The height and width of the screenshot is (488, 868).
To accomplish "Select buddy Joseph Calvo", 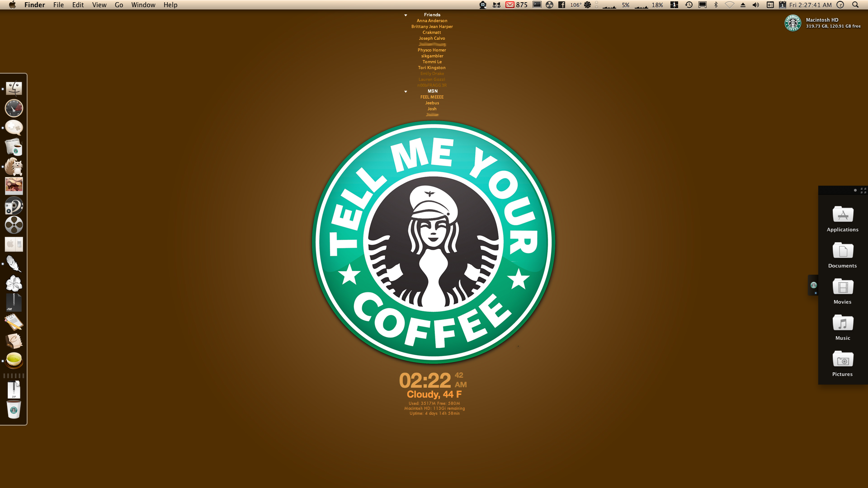I will [432, 38].
